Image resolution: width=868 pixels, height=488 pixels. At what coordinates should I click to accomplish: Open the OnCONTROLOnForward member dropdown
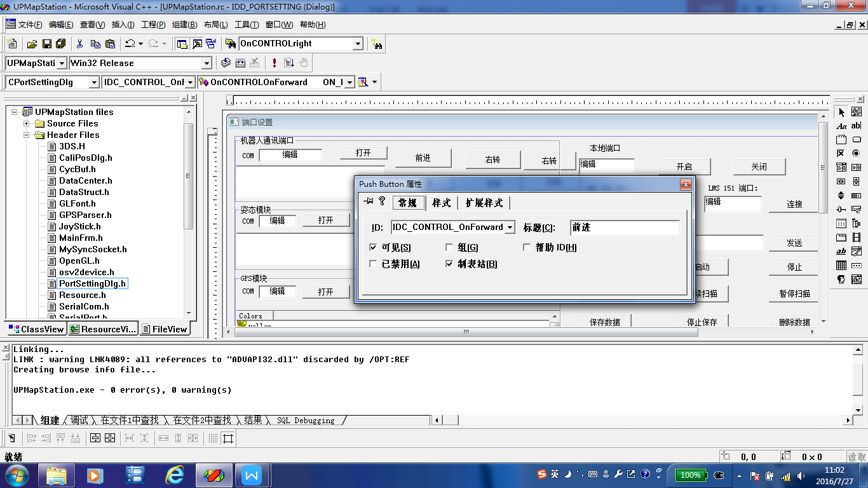349,82
